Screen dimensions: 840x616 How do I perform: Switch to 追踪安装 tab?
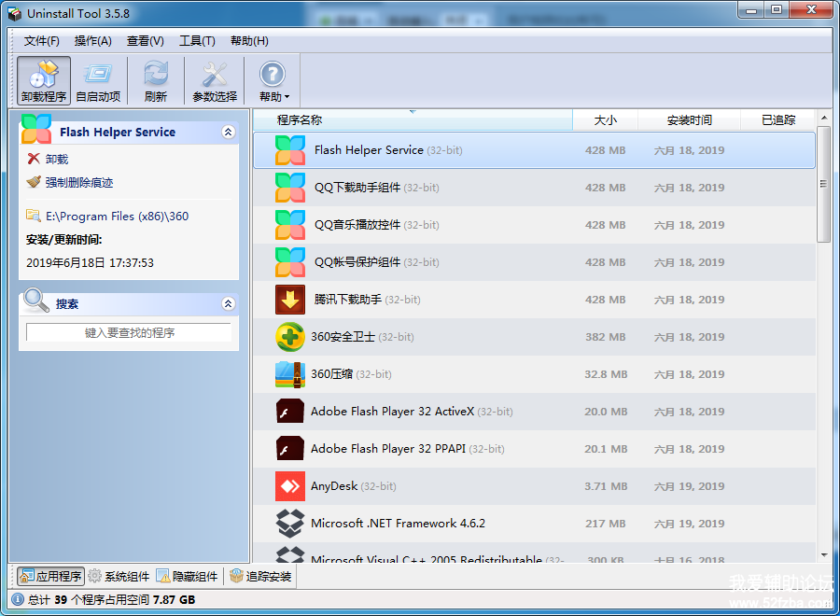coord(260,577)
